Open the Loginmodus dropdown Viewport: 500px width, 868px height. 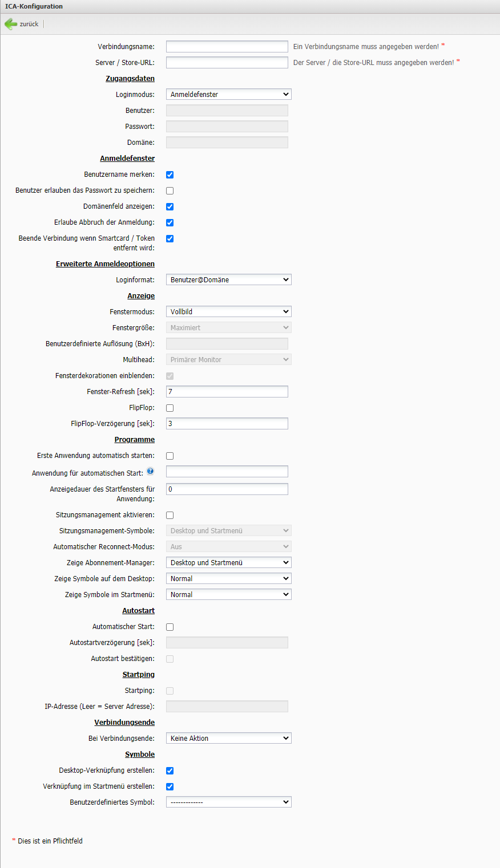(x=229, y=94)
